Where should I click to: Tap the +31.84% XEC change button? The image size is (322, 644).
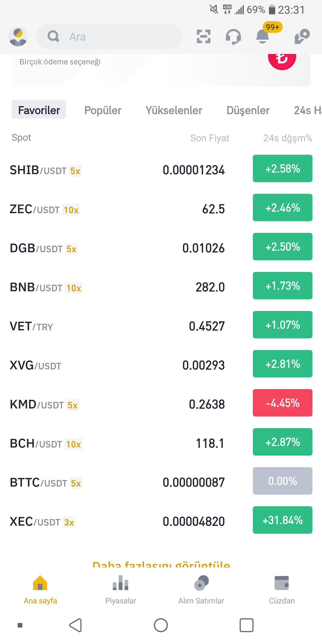tap(283, 520)
